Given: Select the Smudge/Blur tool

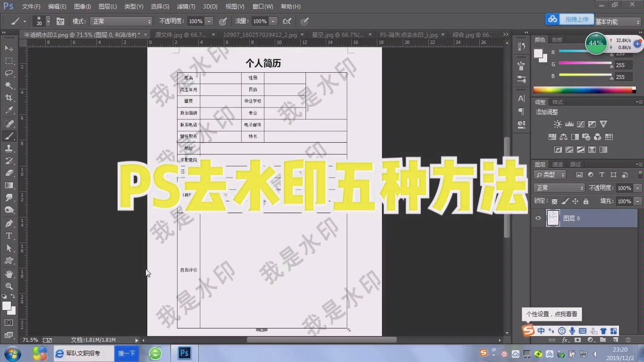Looking at the screenshot, I should pyautogui.click(x=9, y=198).
